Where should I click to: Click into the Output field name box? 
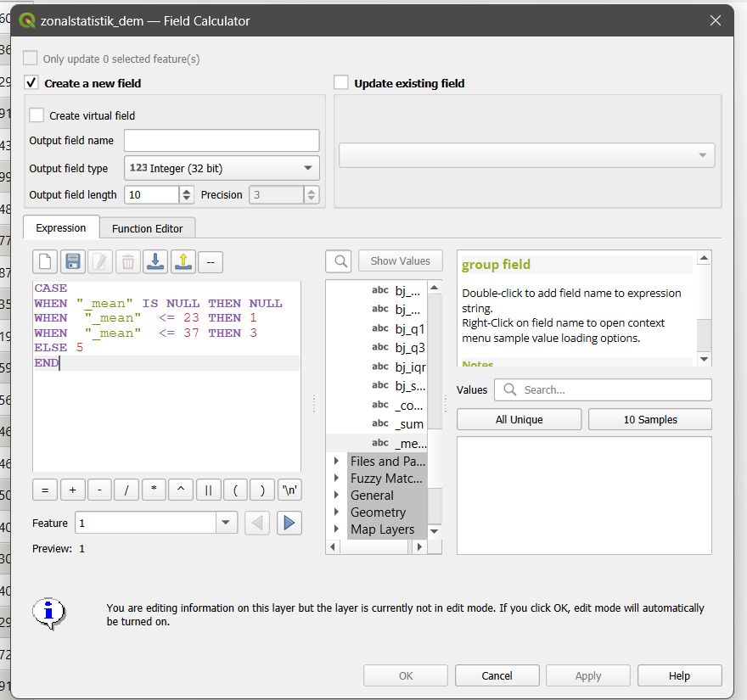(222, 141)
